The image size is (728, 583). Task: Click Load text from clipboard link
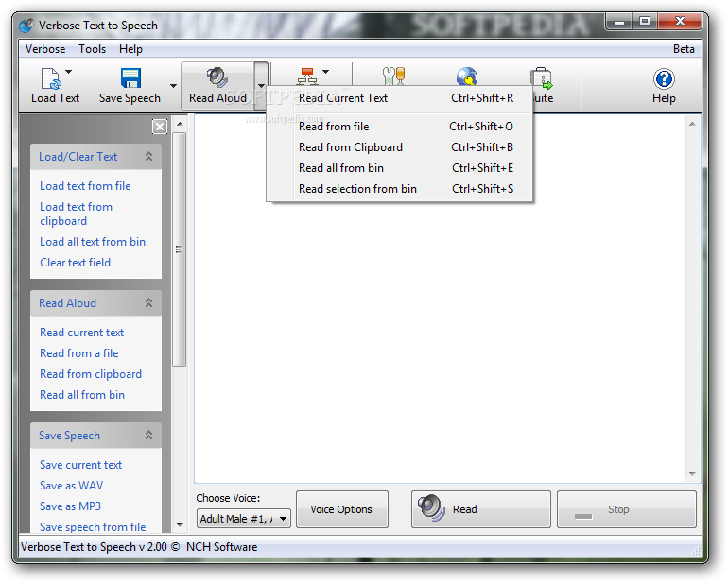(77, 214)
